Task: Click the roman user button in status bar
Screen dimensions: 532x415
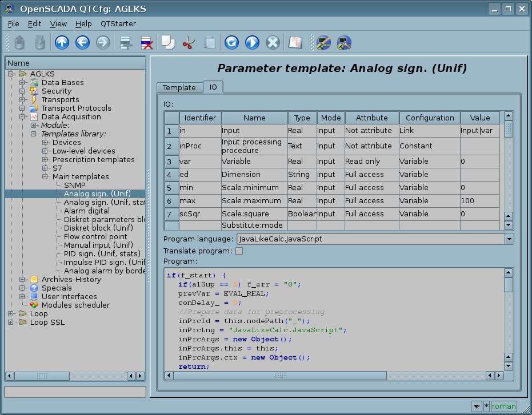Action: pyautogui.click(x=503, y=406)
